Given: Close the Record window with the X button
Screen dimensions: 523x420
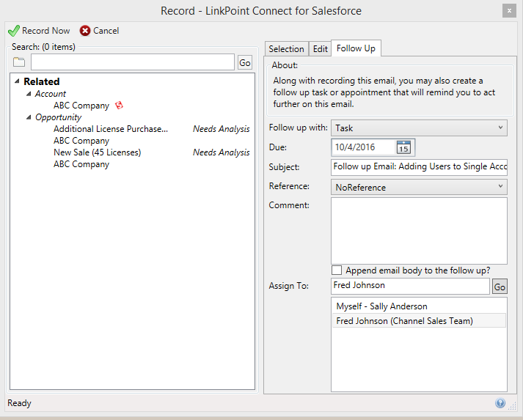Looking at the screenshot, I should click(509, 11).
